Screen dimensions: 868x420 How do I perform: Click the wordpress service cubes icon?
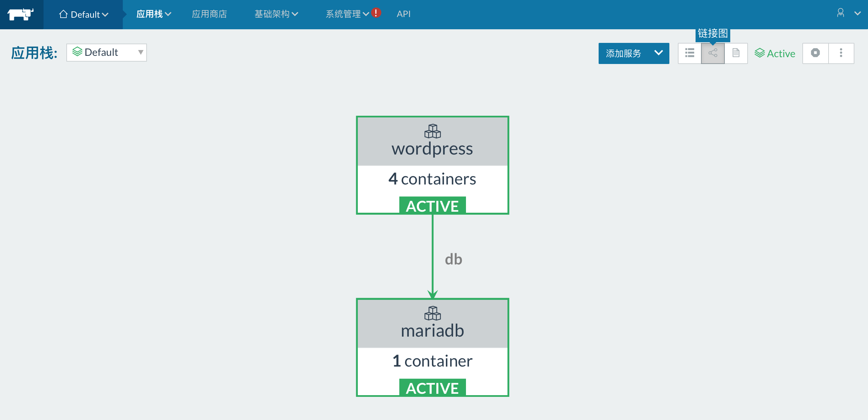(432, 131)
